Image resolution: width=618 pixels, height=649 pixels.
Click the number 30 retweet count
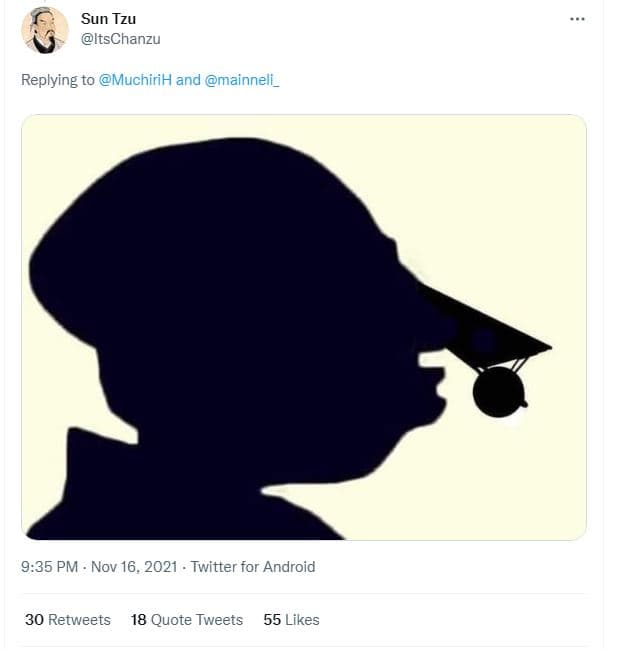click(34, 620)
